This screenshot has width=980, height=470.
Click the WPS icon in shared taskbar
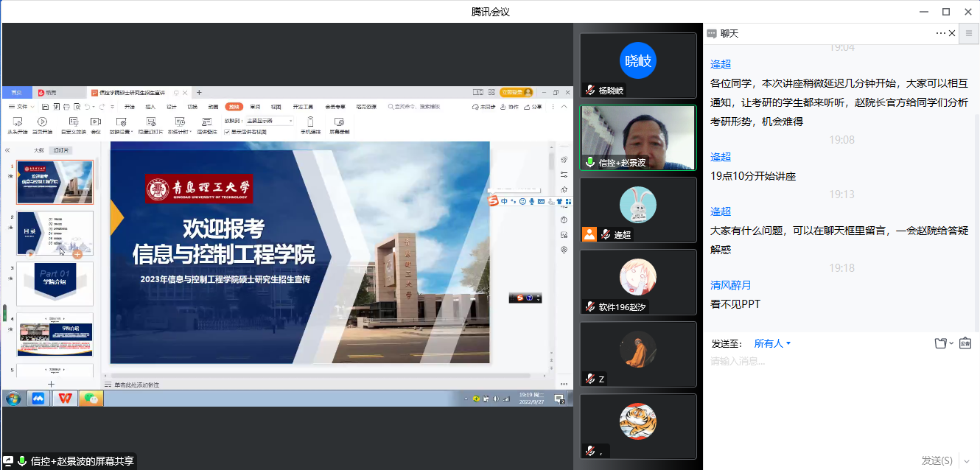click(x=66, y=399)
